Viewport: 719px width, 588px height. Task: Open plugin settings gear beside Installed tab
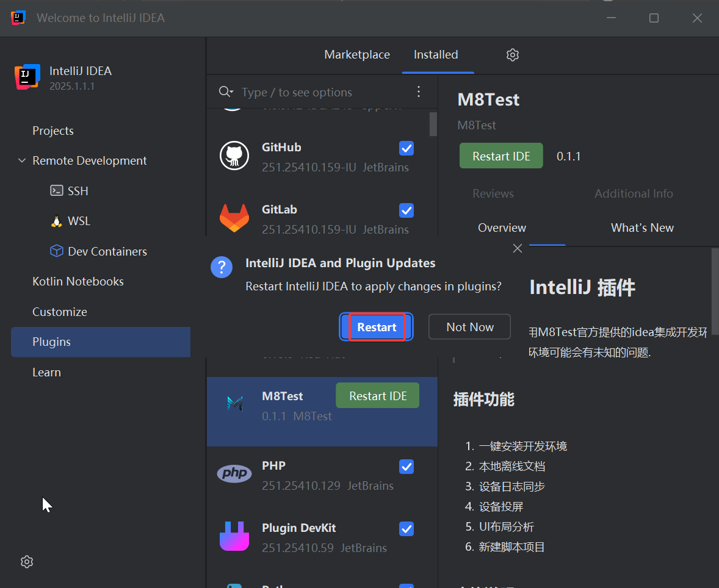(513, 55)
